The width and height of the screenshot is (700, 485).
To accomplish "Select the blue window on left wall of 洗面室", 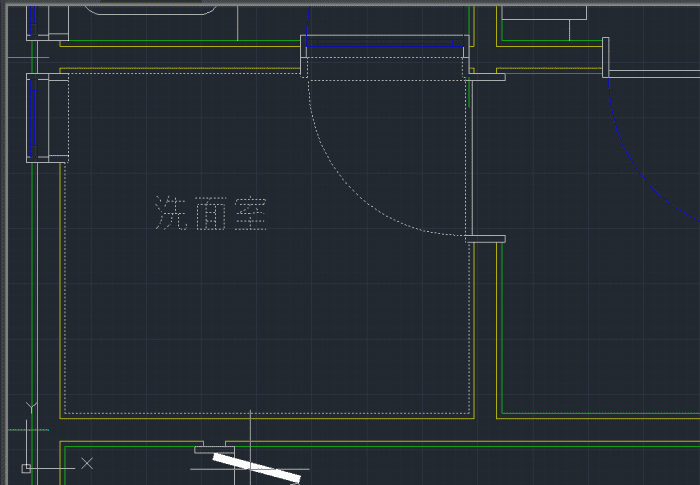I will 33,118.
